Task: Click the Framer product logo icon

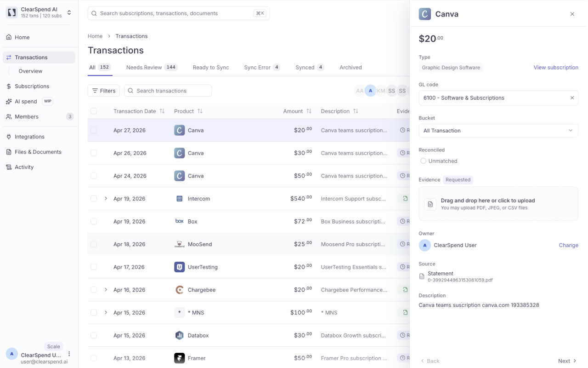Action: click(180, 358)
